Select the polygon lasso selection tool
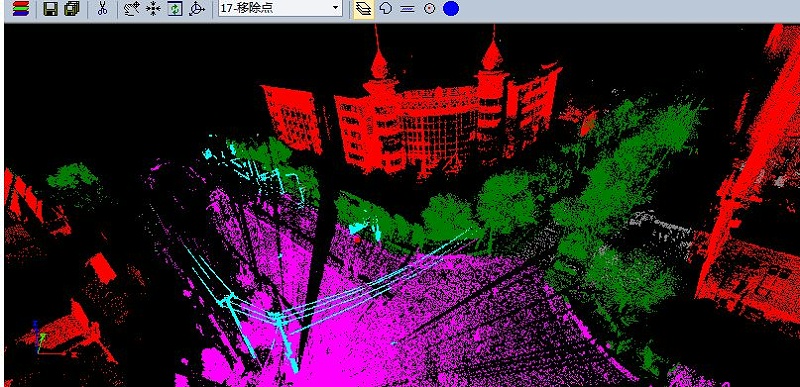The image size is (800, 387). point(386,8)
